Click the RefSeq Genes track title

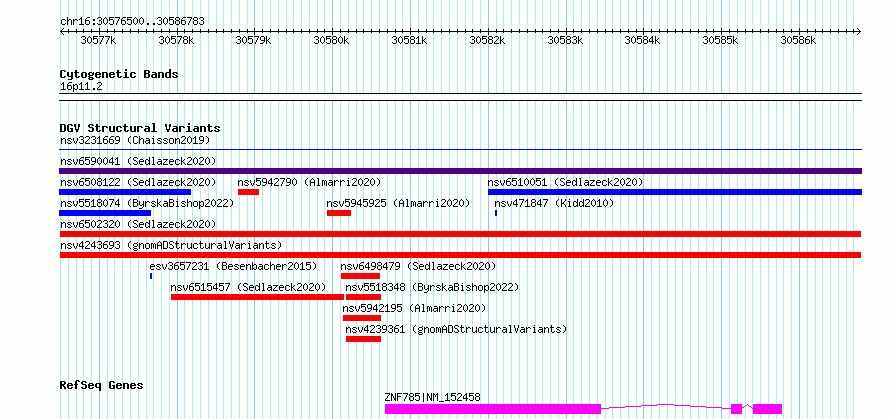pos(102,386)
